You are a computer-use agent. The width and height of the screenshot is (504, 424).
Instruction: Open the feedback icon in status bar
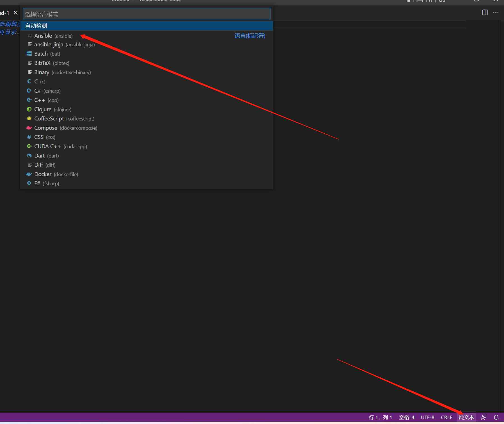(484, 417)
